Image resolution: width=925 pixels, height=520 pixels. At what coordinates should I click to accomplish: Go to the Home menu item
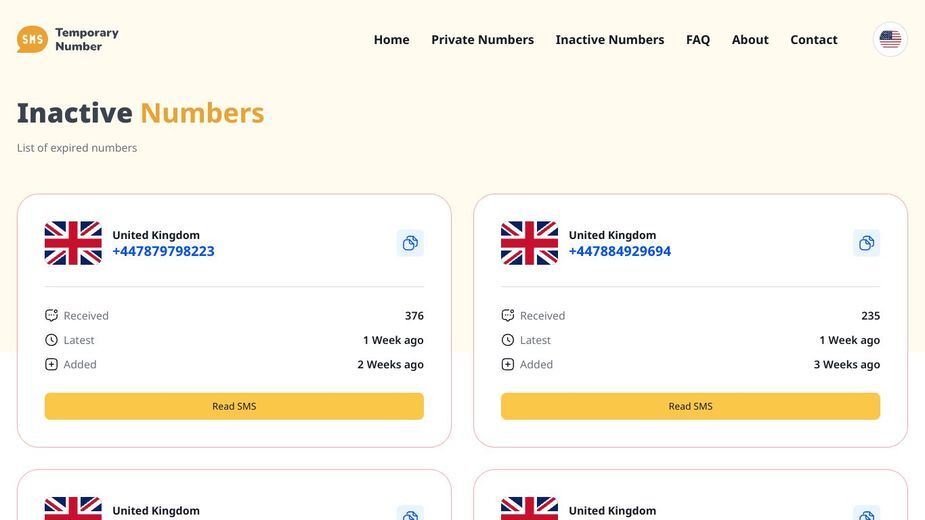[x=391, y=40]
